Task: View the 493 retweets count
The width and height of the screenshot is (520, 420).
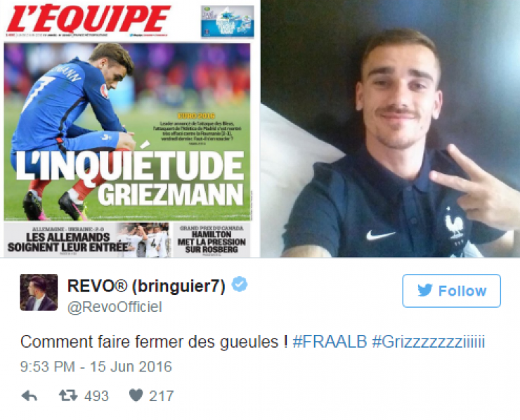Action: click(x=96, y=396)
